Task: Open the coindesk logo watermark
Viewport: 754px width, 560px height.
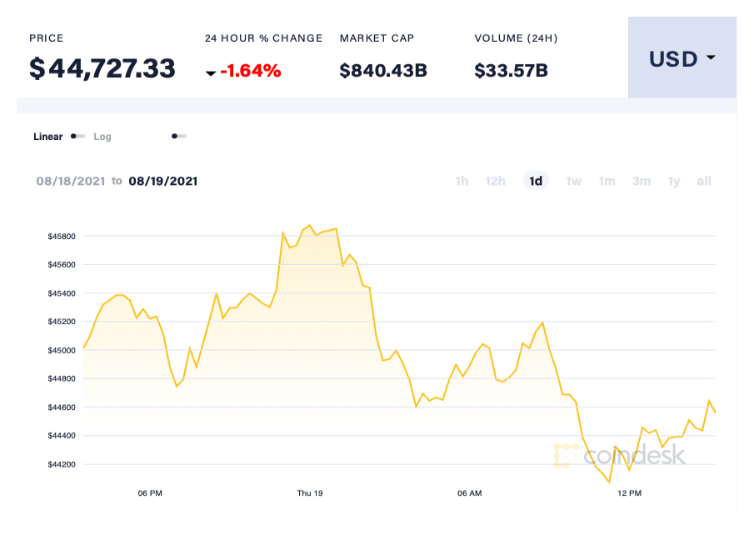Action: pyautogui.click(x=620, y=456)
